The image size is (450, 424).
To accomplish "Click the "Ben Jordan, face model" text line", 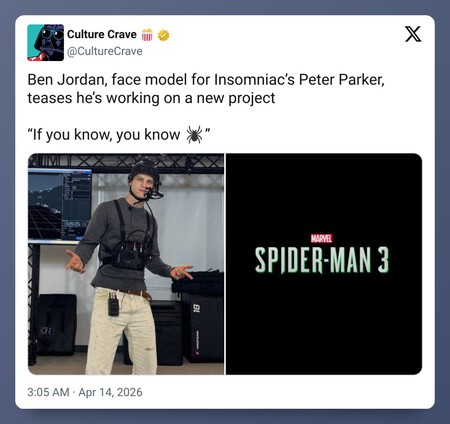I will tap(206, 80).
